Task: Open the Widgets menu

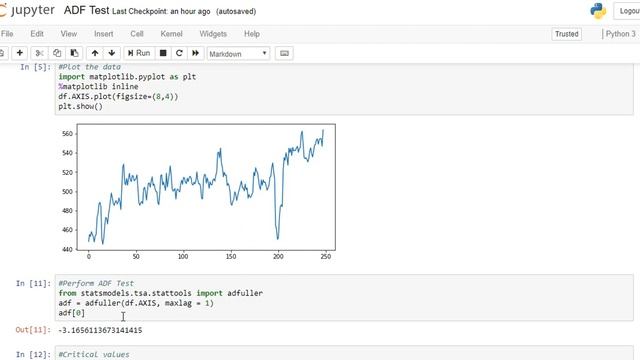Action: tap(213, 34)
